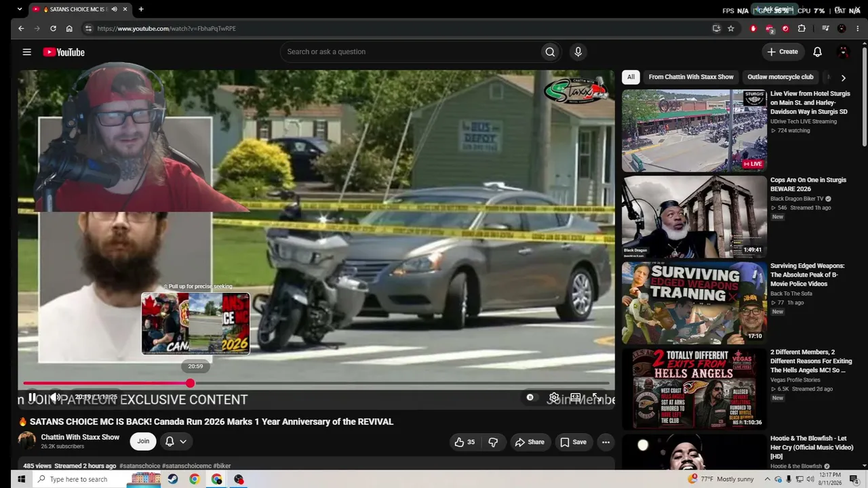Open the browser extensions puzzle icon
This screenshot has height=488, width=868.
point(802,28)
